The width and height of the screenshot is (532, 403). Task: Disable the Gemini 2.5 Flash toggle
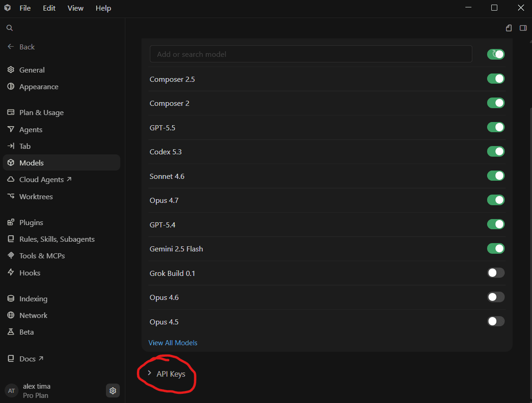click(x=496, y=249)
